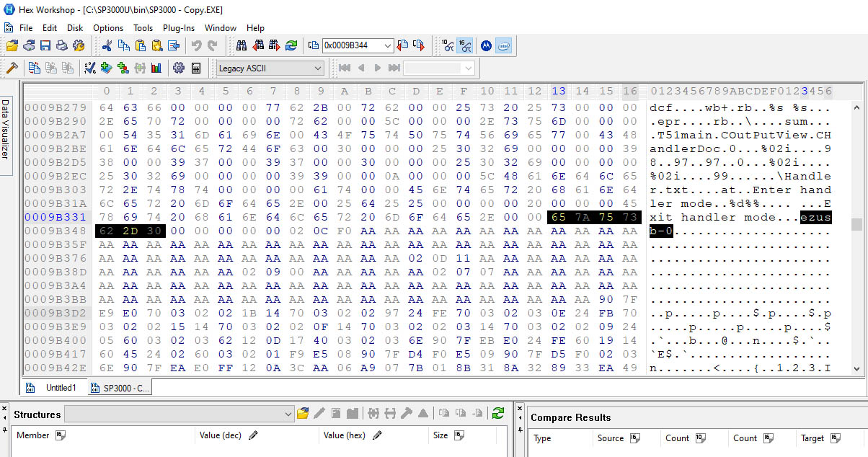Click the hex editor vertical scrollbar thumb
This screenshot has width=868, height=457.
tap(856, 224)
